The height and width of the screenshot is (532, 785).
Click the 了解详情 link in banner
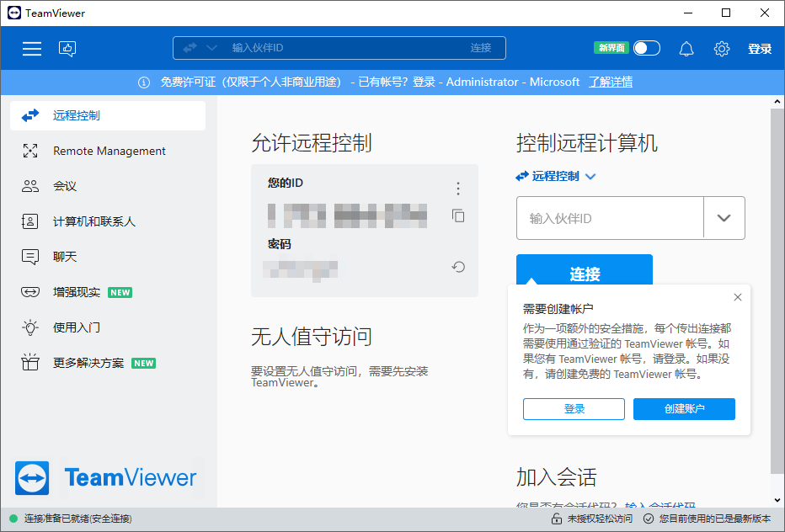(611, 82)
